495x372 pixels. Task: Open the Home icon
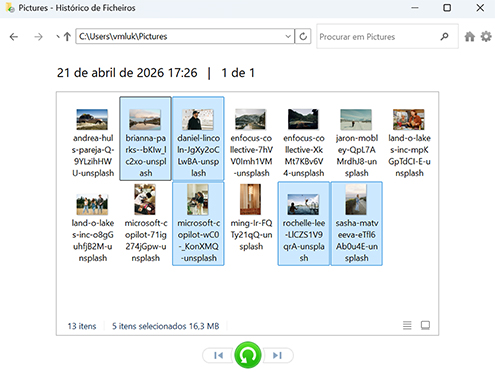click(470, 37)
